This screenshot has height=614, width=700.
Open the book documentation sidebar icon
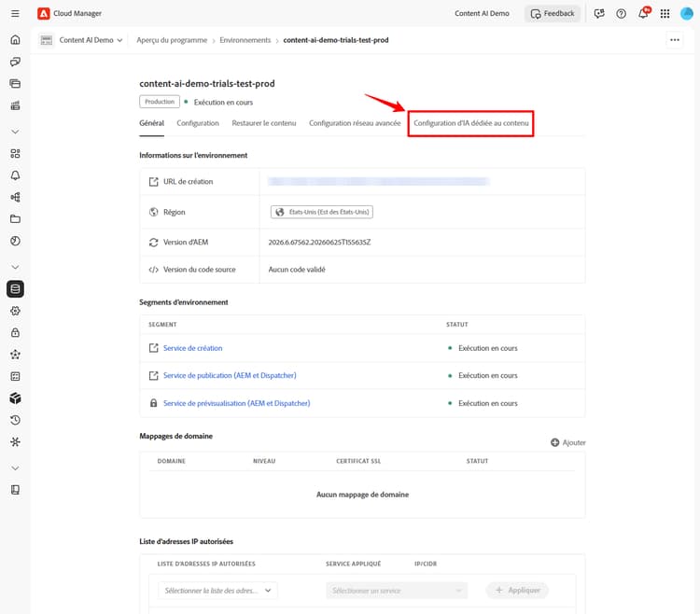(15, 490)
